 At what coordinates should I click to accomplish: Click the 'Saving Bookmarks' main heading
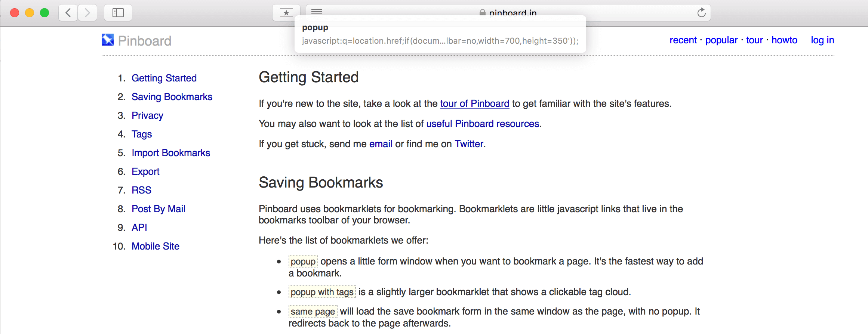click(321, 183)
